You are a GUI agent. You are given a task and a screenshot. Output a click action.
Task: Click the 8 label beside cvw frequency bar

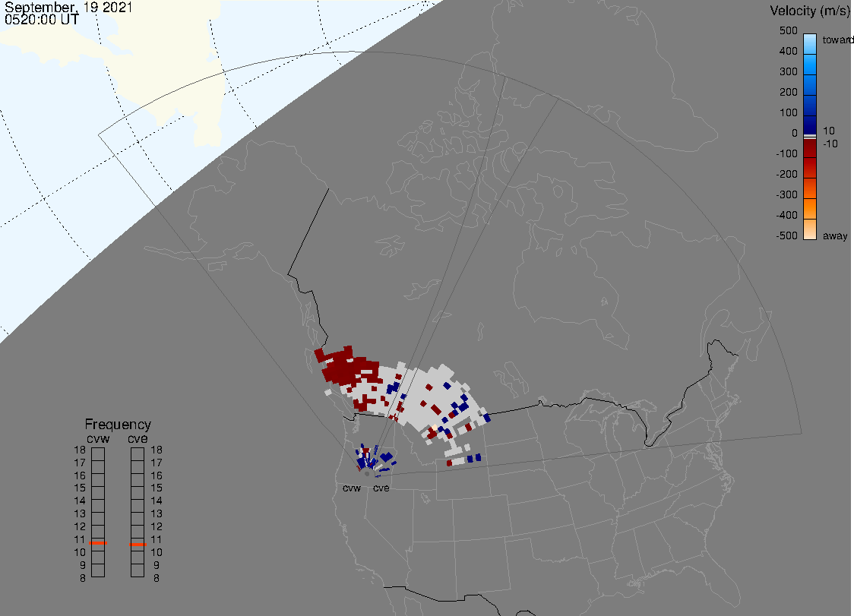(83, 578)
